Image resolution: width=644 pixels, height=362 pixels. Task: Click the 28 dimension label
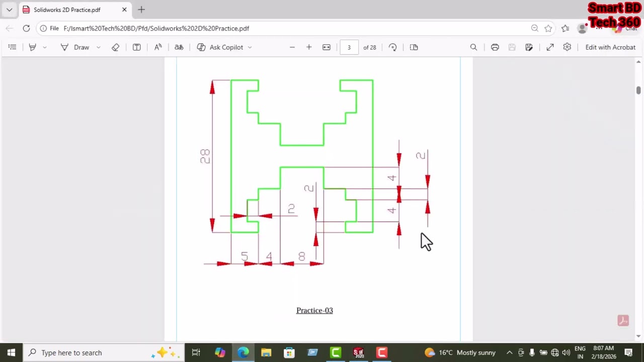coord(205,156)
